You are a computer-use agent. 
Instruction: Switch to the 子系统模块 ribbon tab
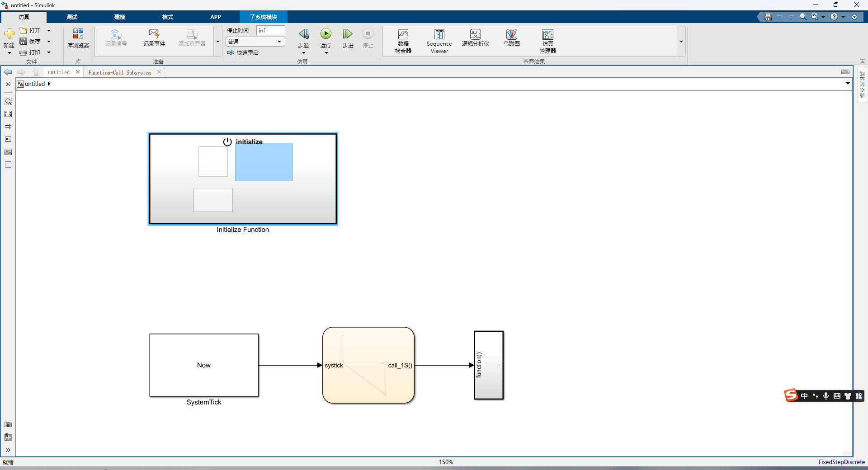[264, 17]
